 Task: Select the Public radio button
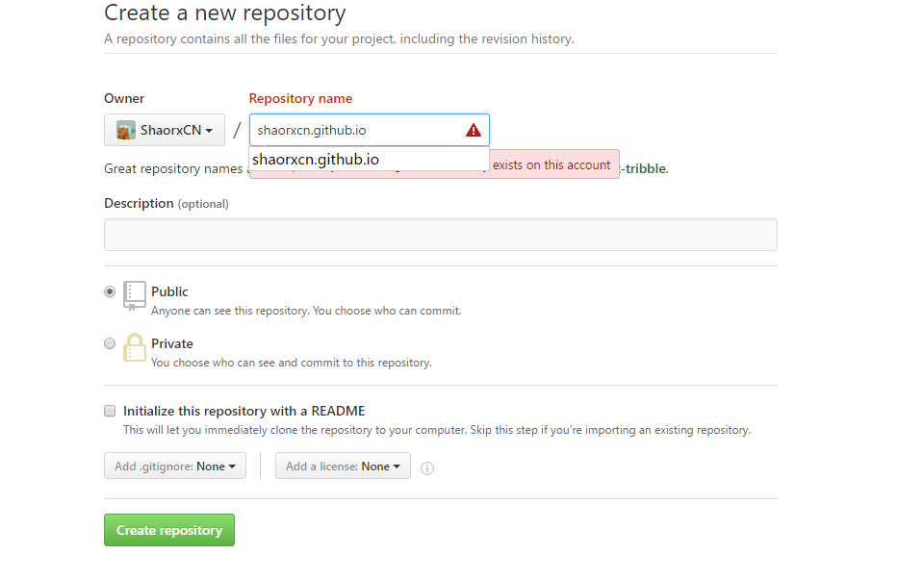pyautogui.click(x=110, y=291)
